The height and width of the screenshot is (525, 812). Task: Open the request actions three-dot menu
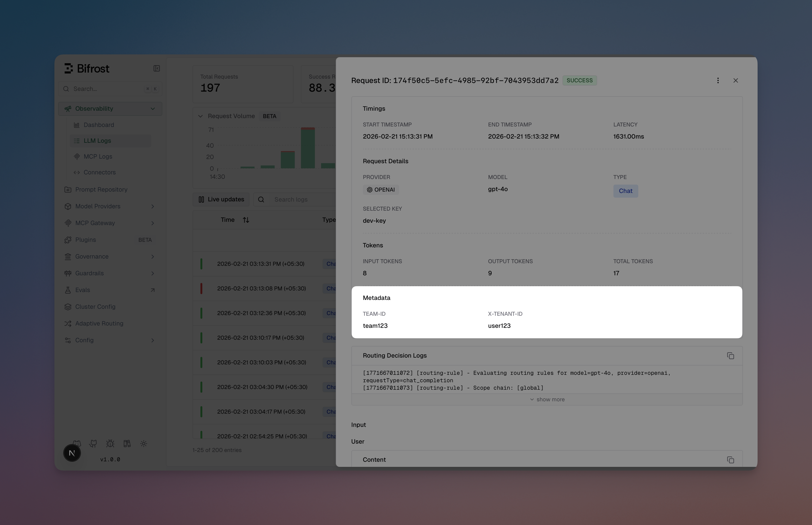coord(718,80)
